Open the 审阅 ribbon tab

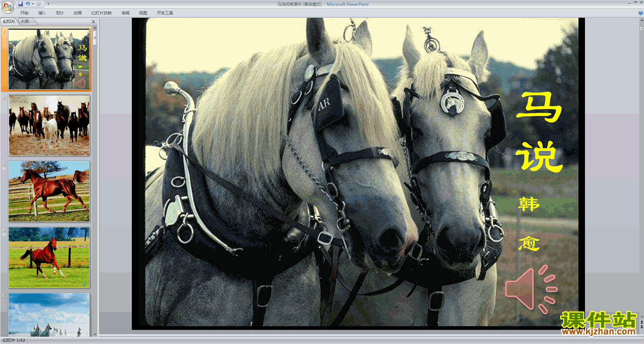pos(125,13)
